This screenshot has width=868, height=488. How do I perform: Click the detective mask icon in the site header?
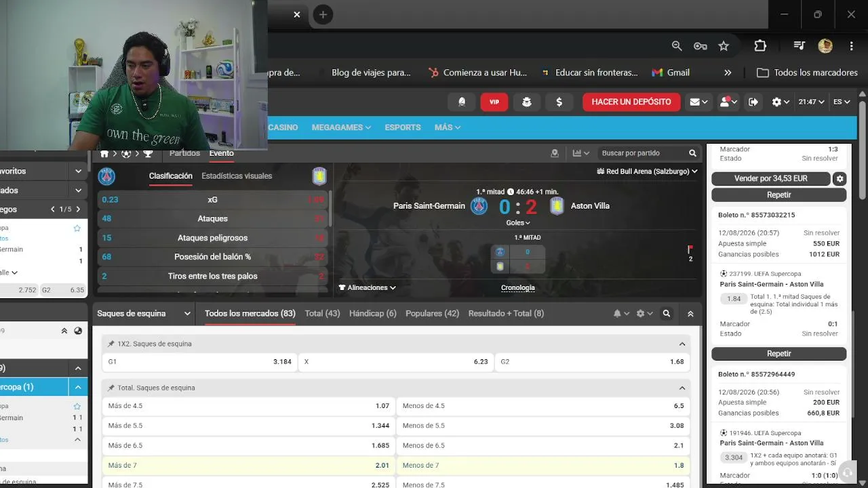(526, 102)
